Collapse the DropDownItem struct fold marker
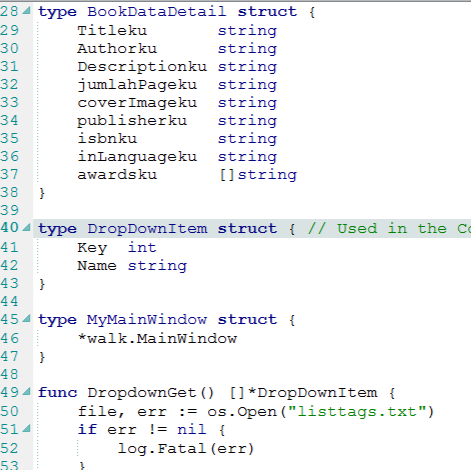The image size is (471, 470). [x=26, y=228]
